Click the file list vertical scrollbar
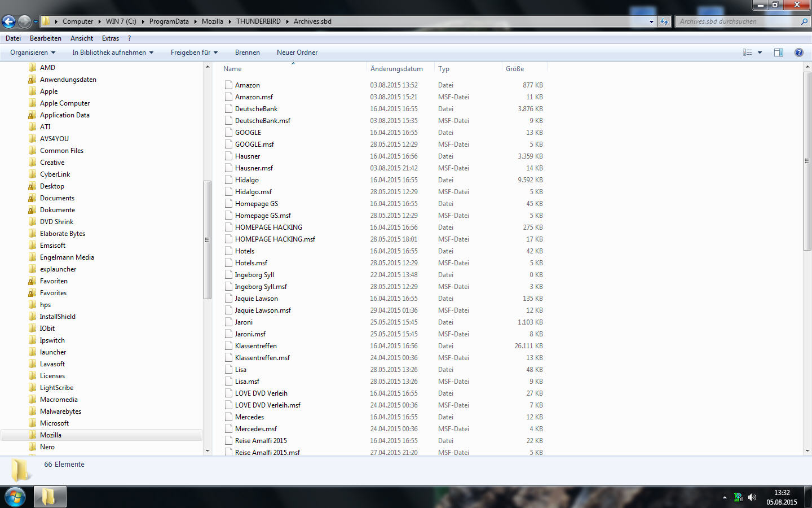 coord(807,161)
